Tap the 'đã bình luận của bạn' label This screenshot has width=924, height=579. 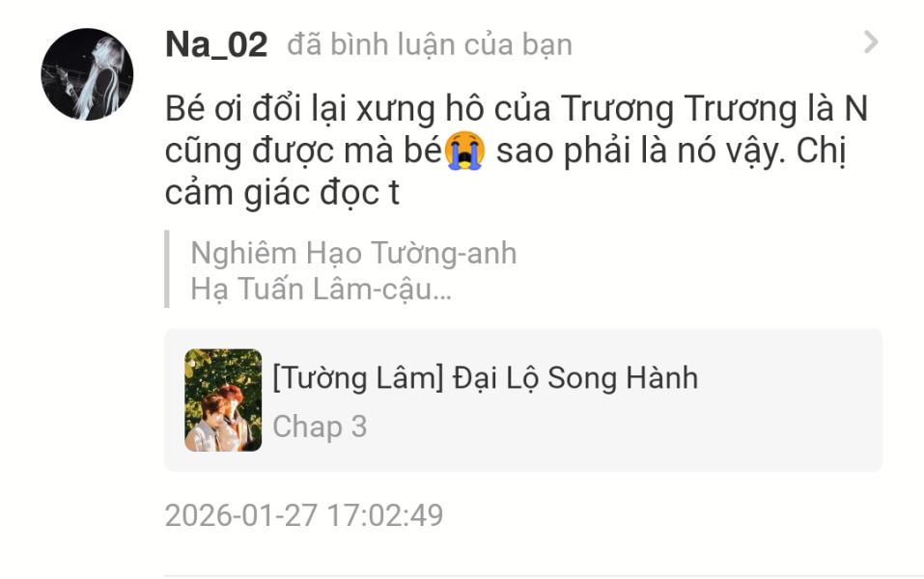point(430,44)
